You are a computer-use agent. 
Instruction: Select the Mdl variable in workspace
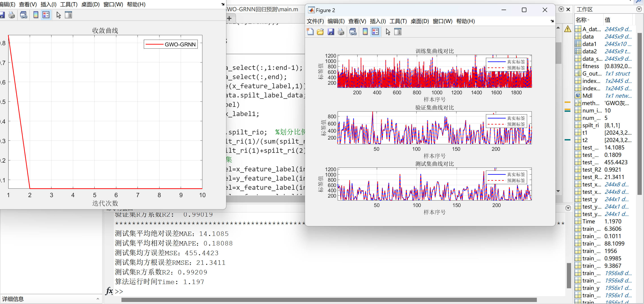point(587,96)
